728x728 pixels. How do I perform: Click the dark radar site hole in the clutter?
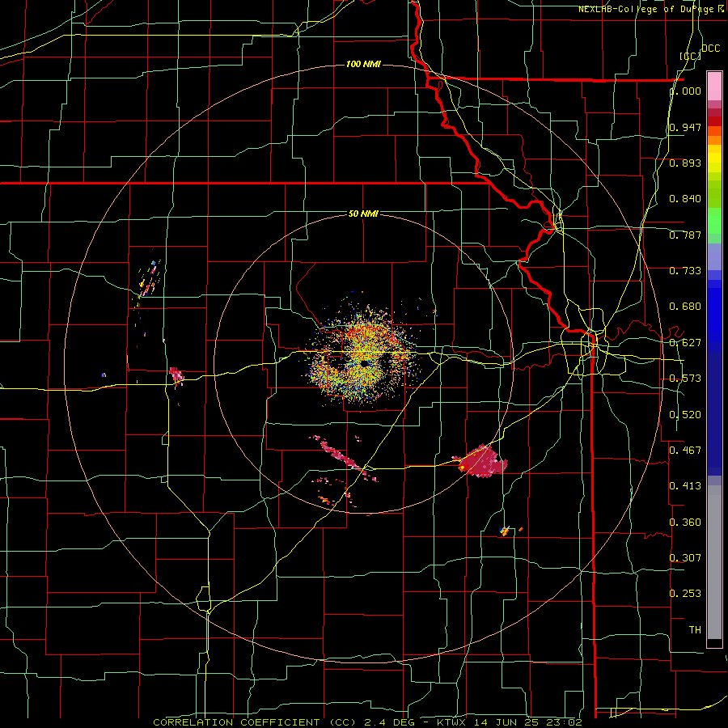click(366, 362)
